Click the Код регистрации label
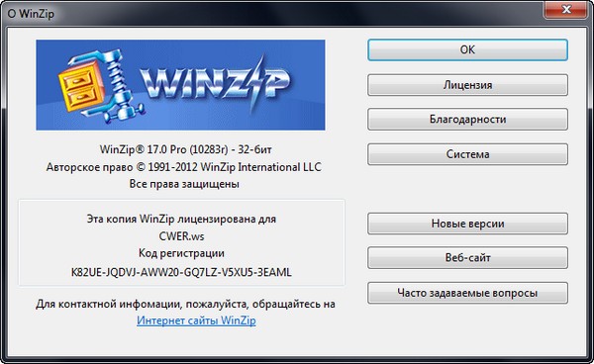594x364 pixels. 181,253
